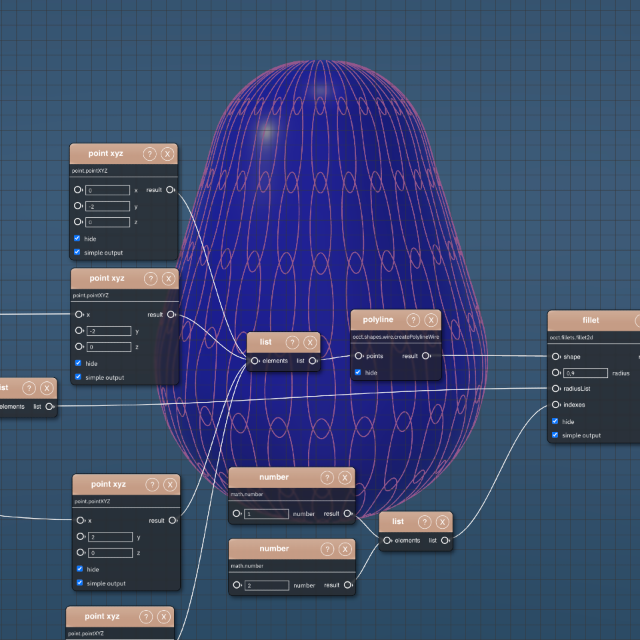The width and height of the screenshot is (640, 640).
Task: Toggle simple output on the fillet node
Action: [x=555, y=435]
